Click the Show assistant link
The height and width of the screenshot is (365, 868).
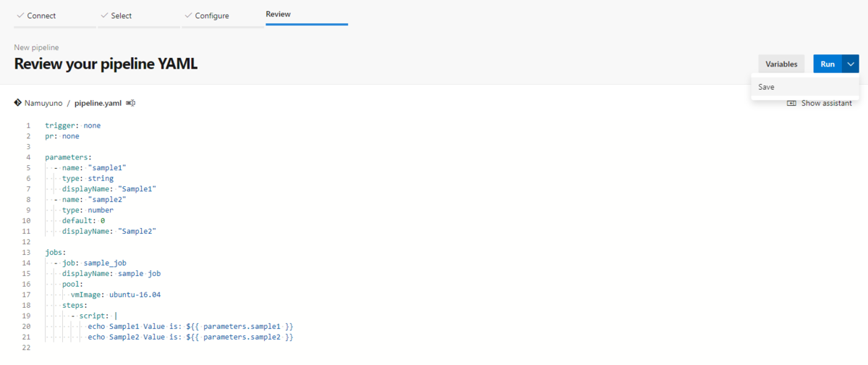click(827, 103)
